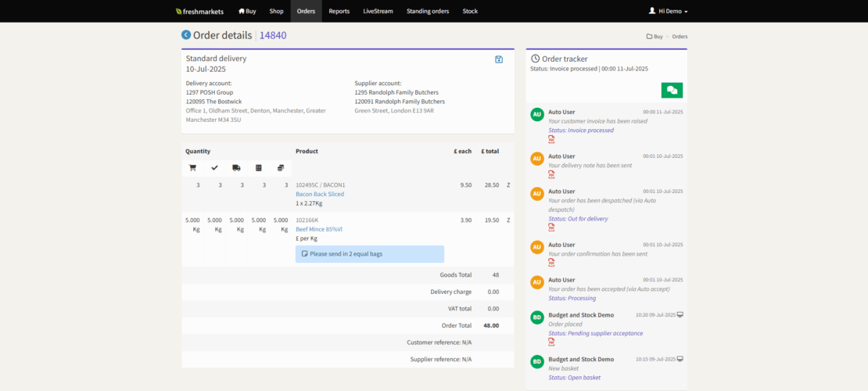Open the LiveStream menu item

click(x=378, y=11)
